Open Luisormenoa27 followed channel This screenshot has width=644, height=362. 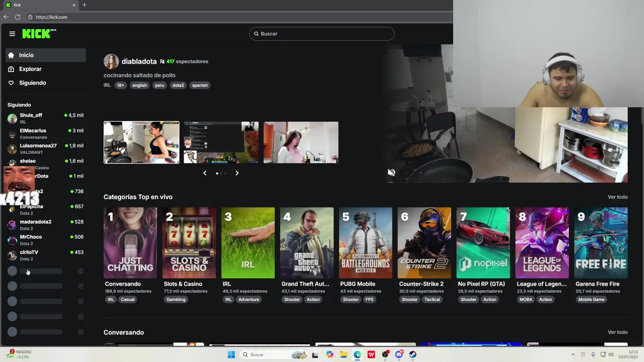[45, 148]
